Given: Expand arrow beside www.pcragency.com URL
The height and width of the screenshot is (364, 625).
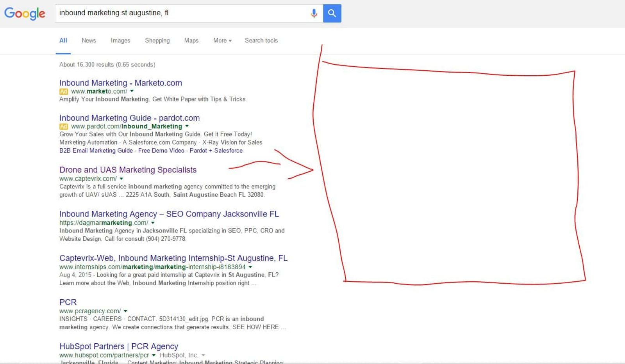Looking at the screenshot, I should tap(125, 311).
